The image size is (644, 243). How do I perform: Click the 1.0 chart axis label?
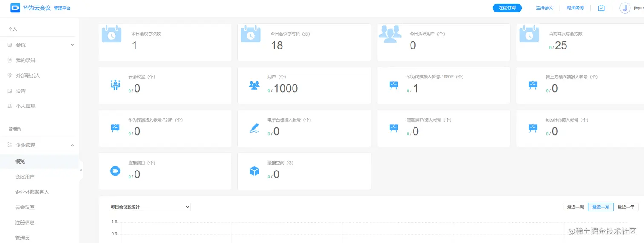point(114,222)
